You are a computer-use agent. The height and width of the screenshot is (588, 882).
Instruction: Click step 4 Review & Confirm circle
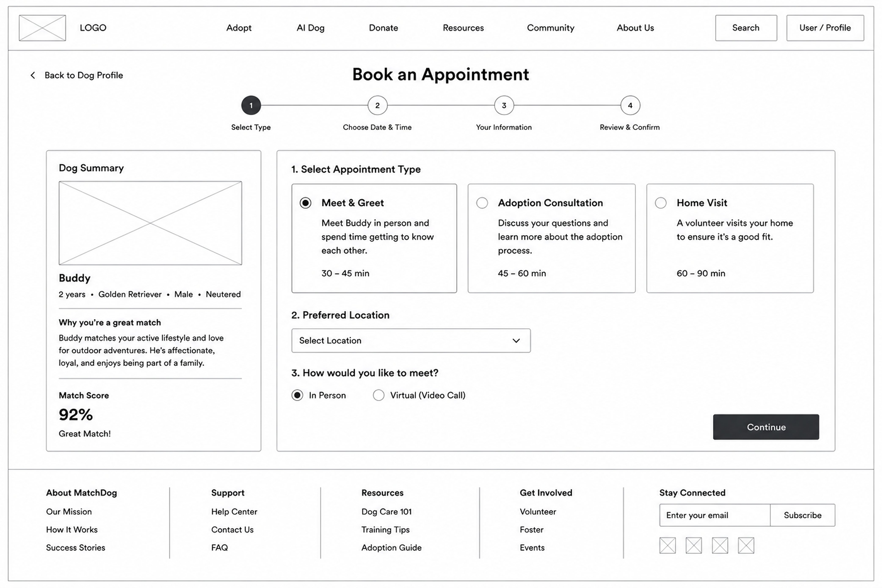click(630, 105)
